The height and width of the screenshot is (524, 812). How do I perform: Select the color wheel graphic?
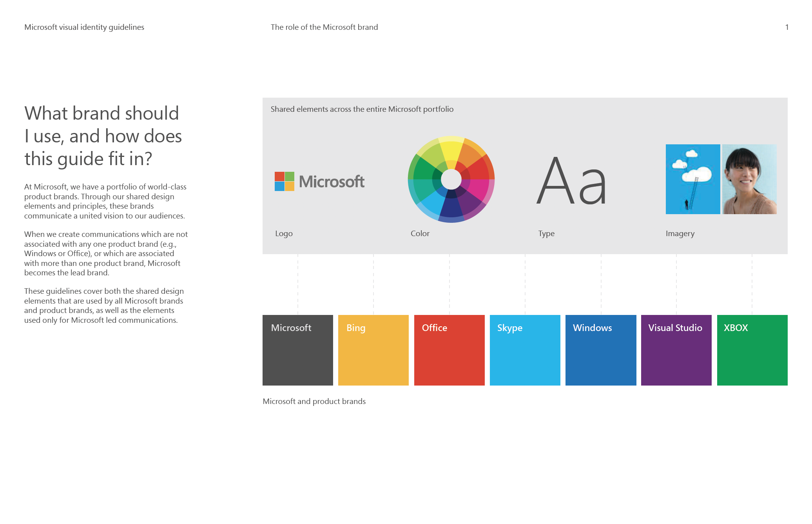[x=451, y=179]
